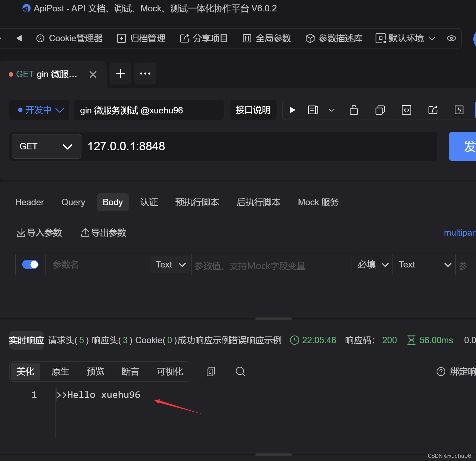The width and height of the screenshot is (476, 461).
Task: Click the code generation icon near send button
Action: 406,110
